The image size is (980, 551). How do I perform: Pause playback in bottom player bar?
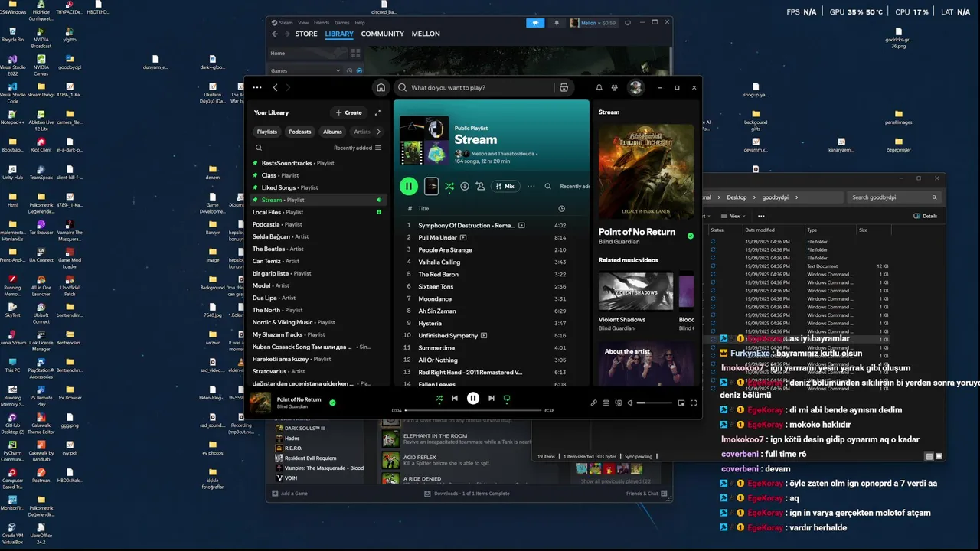(x=473, y=398)
